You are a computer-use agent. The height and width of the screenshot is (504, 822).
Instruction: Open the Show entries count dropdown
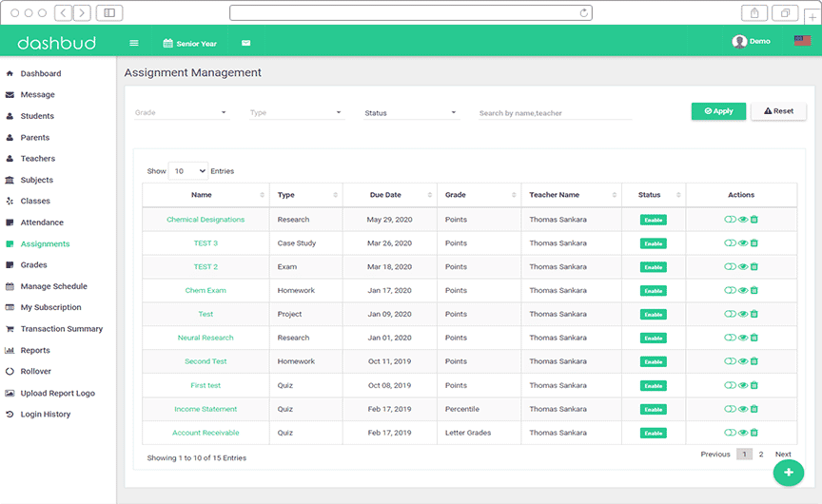188,171
